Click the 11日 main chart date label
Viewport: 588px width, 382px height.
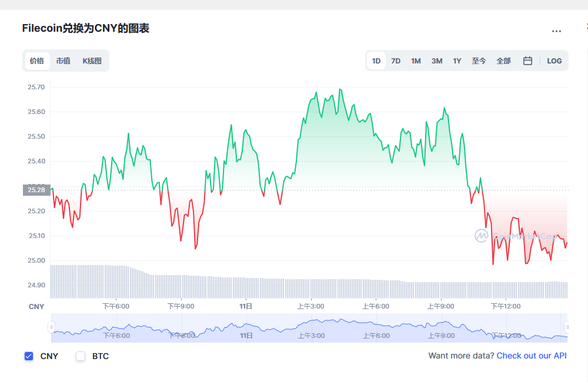point(246,306)
